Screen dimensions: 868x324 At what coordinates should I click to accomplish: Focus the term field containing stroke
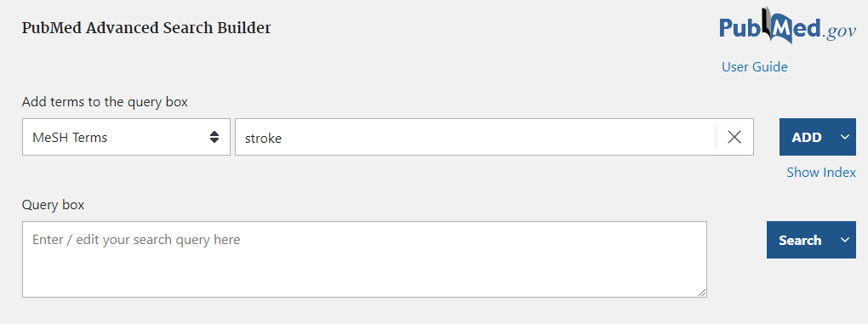tap(476, 137)
